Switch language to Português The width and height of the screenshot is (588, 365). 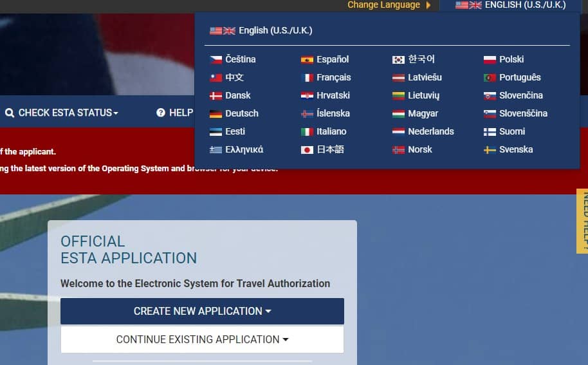(x=512, y=77)
